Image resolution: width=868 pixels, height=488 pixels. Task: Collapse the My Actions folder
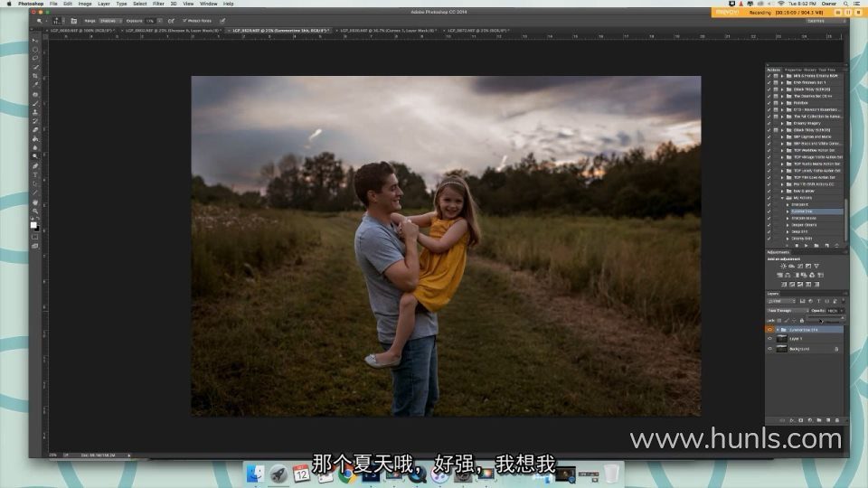(782, 198)
